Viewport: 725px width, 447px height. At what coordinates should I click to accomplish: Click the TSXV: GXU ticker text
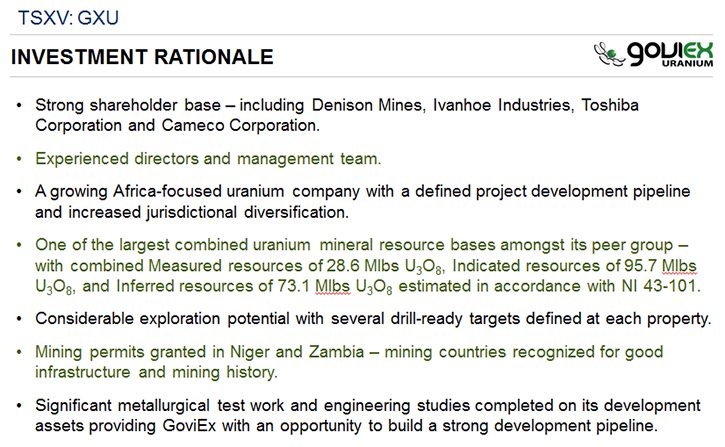pos(68,18)
